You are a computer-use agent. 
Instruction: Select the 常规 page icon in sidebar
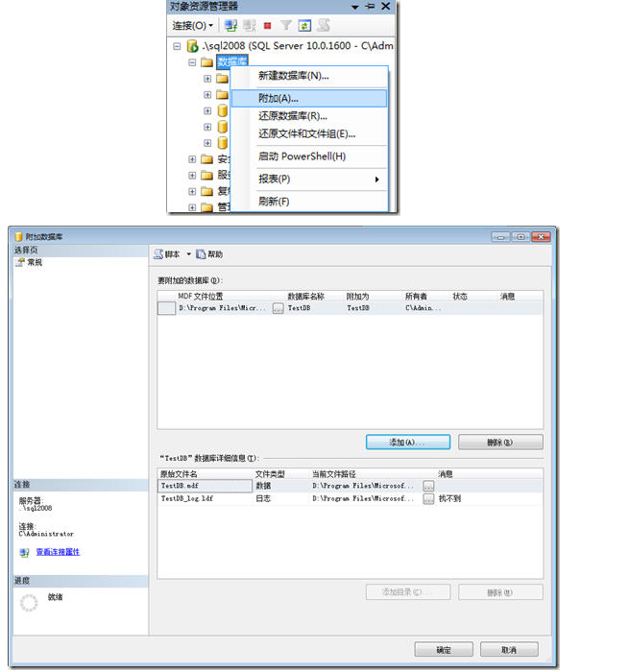[20, 262]
